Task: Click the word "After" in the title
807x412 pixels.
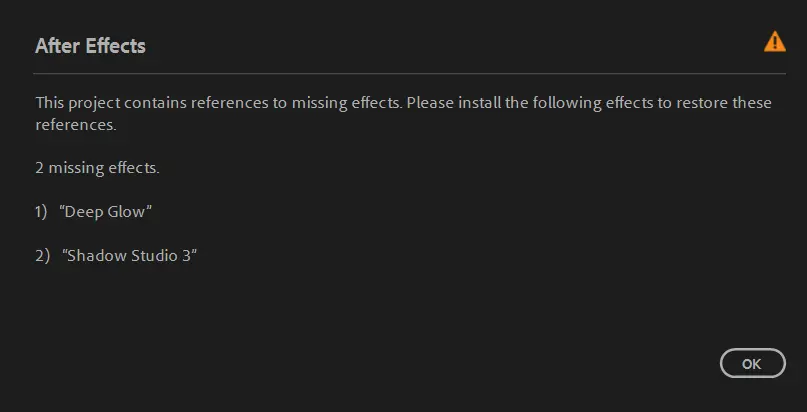Action: [56, 46]
